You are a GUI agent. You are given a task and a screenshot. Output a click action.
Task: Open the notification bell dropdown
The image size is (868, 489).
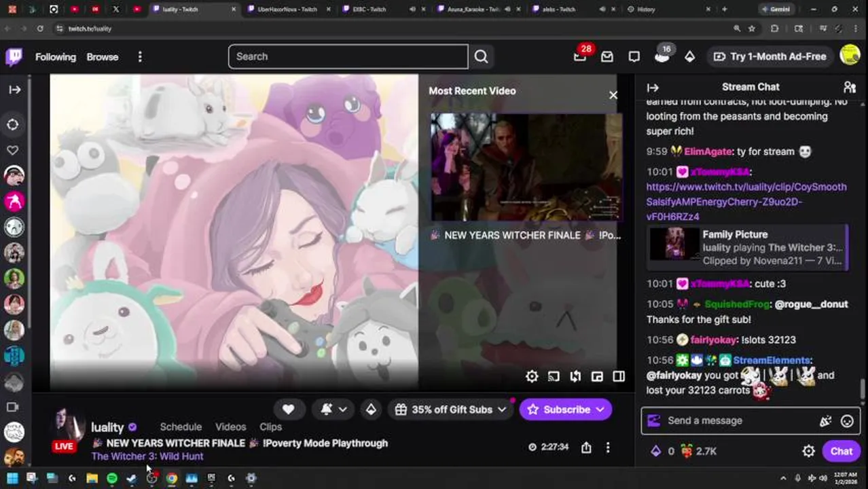333,410
